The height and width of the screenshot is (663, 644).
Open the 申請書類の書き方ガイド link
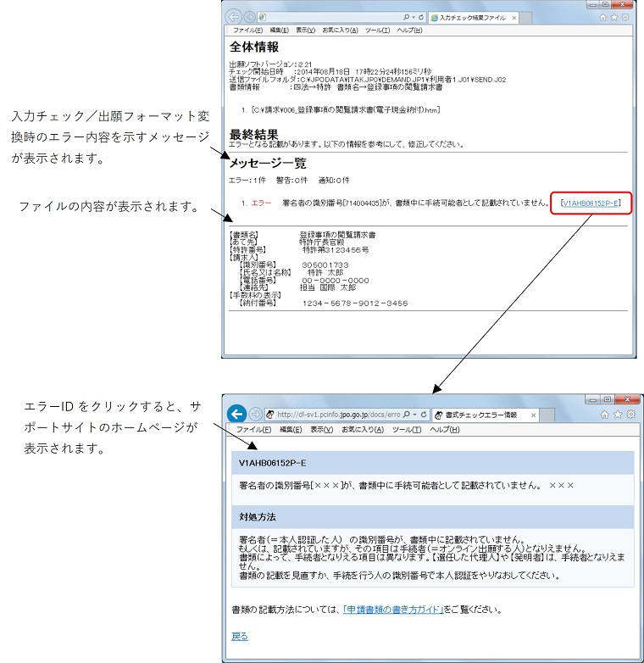[392, 610]
